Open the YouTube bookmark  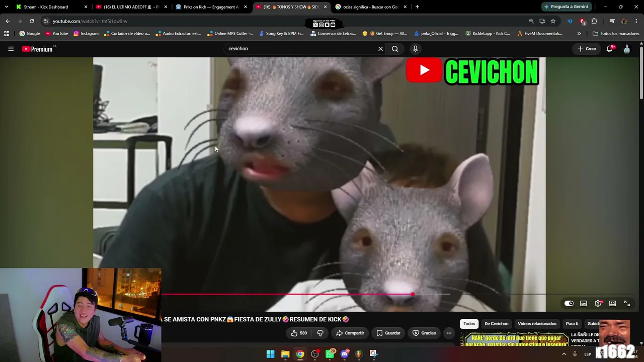point(57,34)
